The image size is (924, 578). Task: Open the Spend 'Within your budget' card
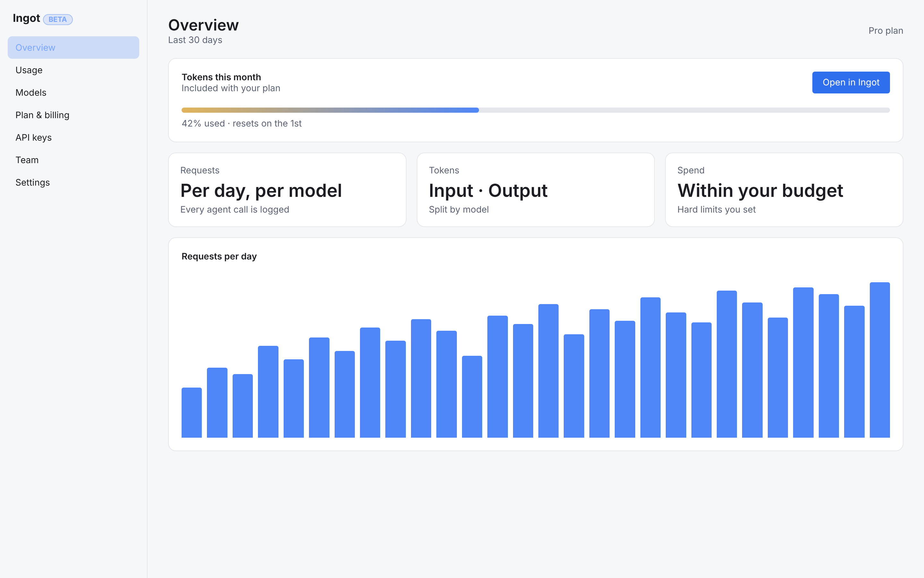pyautogui.click(x=784, y=189)
